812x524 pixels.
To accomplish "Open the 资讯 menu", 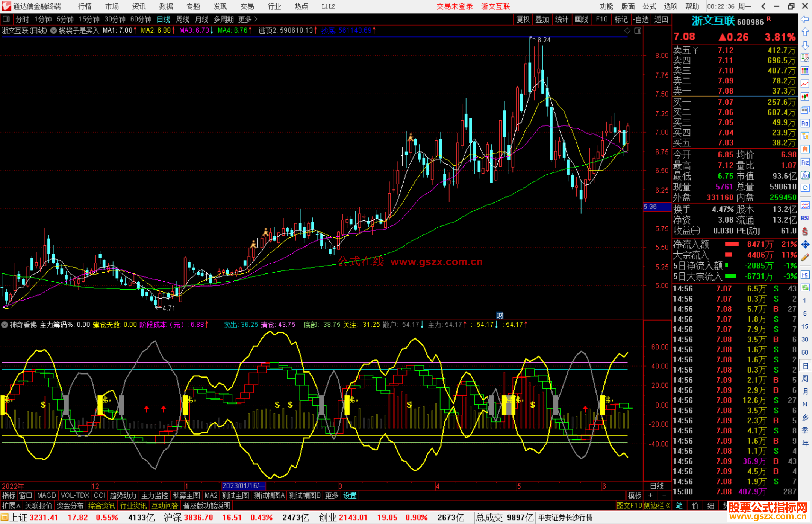I will point(139,6).
